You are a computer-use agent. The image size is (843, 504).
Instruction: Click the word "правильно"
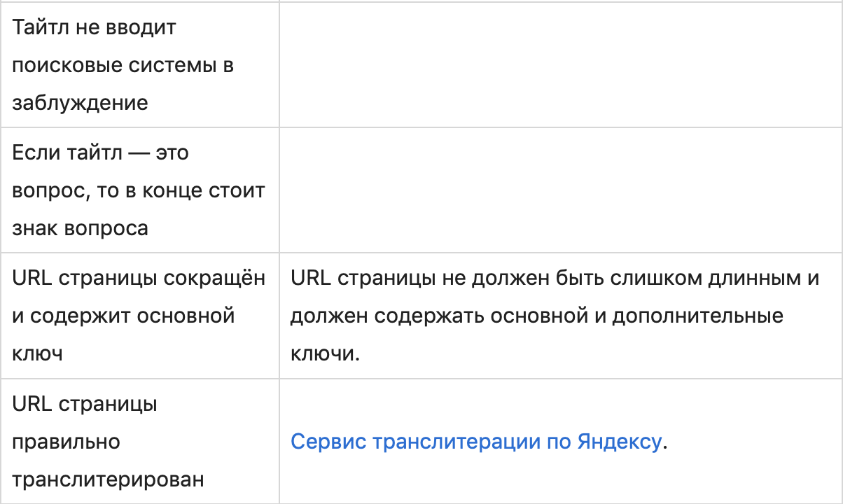pyautogui.click(x=67, y=442)
